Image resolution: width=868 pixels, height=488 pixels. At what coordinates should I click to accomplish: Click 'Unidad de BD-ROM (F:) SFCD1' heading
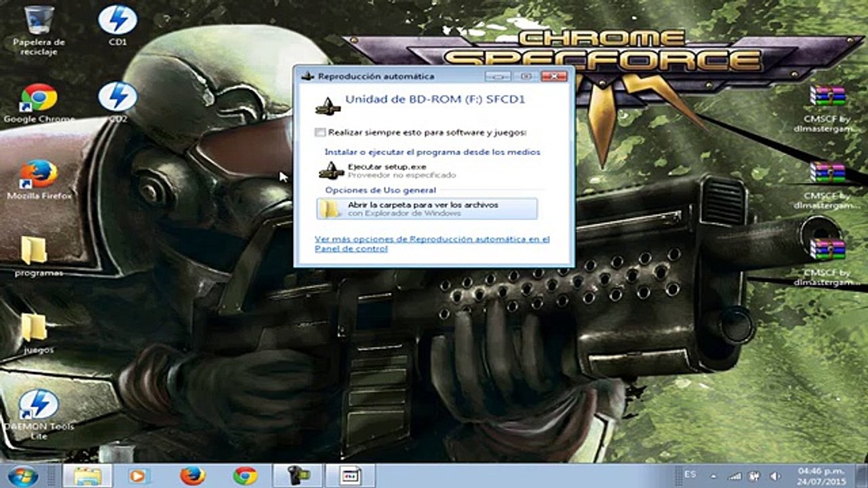(435, 99)
